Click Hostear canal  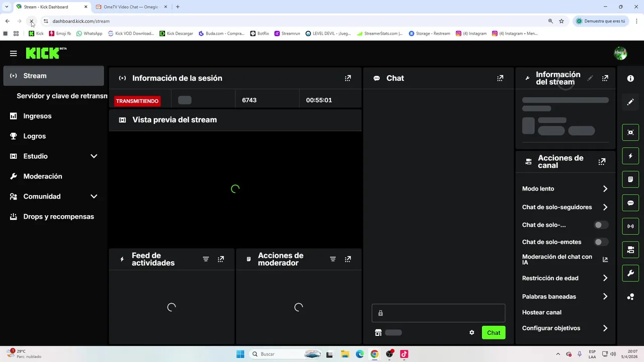[x=541, y=312]
